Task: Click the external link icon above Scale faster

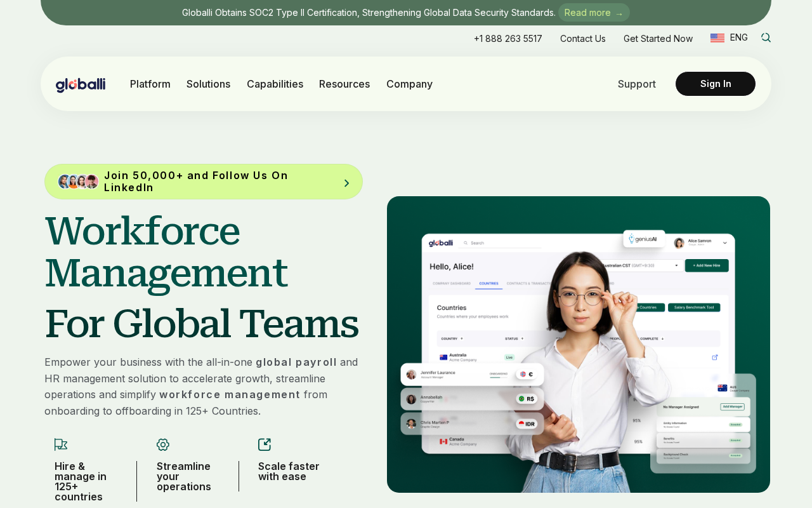Action: [265, 444]
